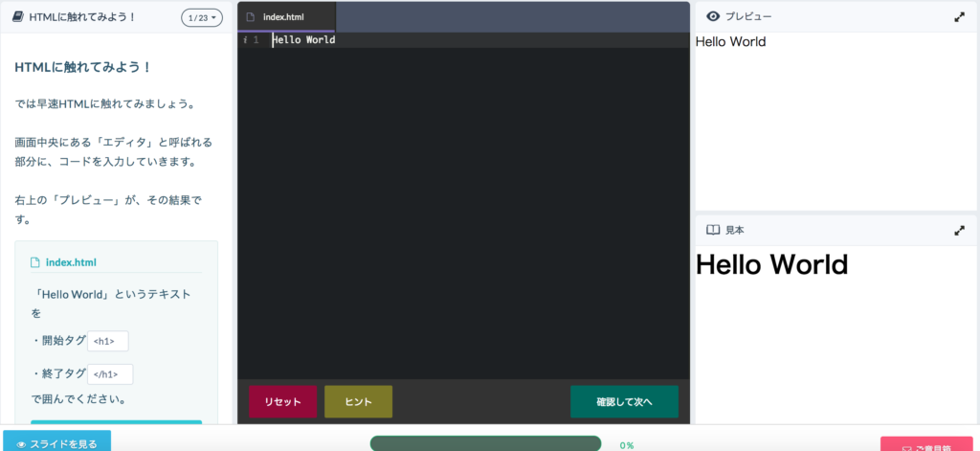Click the open book icon in the 見本 header

pyautogui.click(x=713, y=230)
